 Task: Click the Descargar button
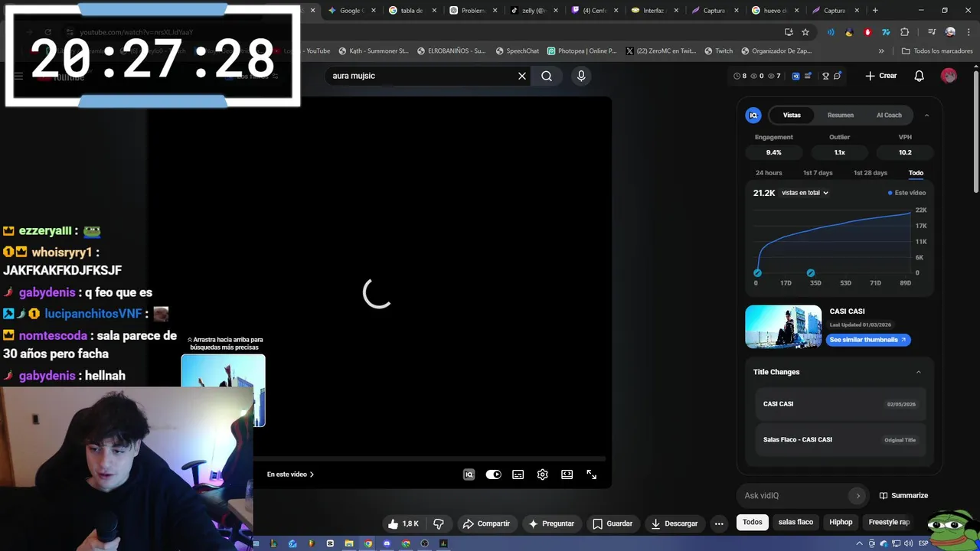tap(675, 523)
